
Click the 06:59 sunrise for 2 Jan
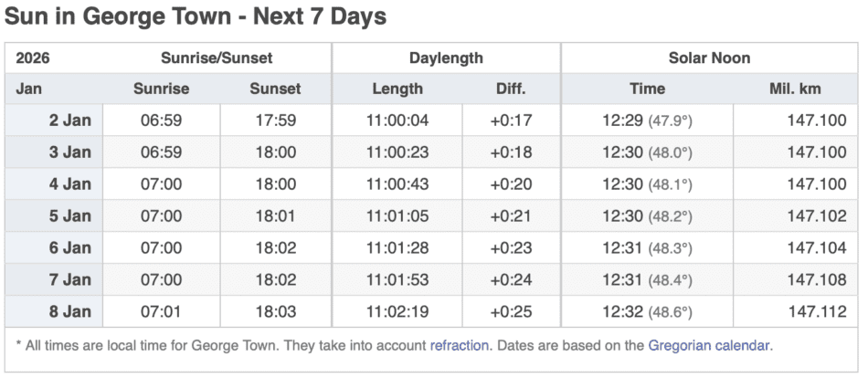point(161,121)
